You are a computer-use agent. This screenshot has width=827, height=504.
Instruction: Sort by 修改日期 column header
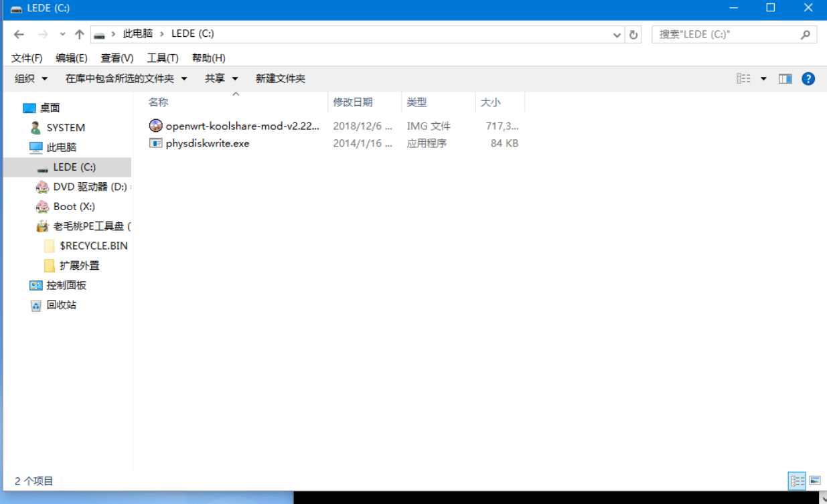tap(353, 102)
